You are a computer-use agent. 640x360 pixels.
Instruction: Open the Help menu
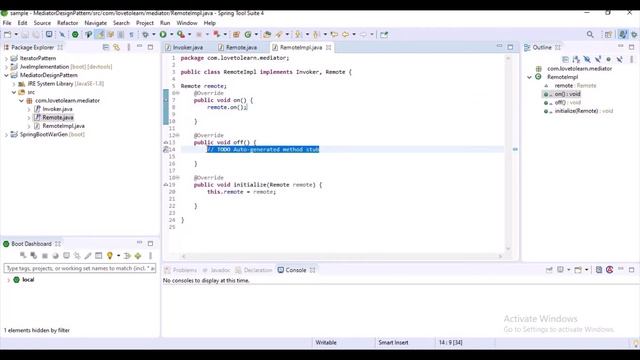click(209, 23)
